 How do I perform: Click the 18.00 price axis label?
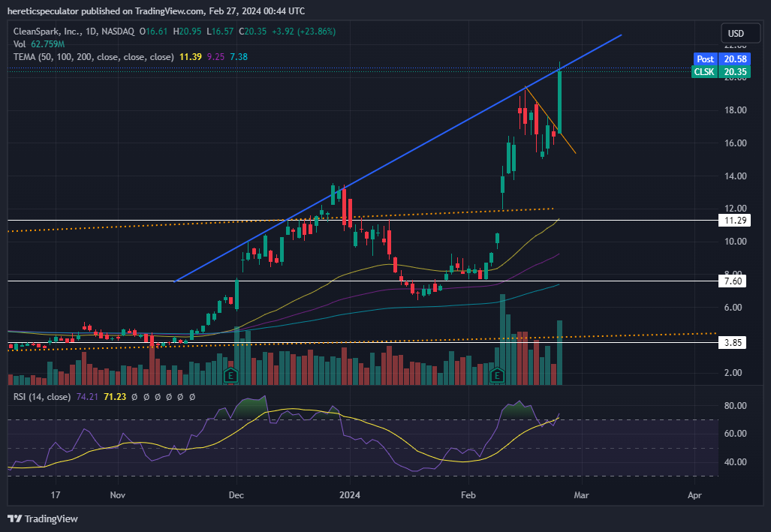click(x=735, y=110)
